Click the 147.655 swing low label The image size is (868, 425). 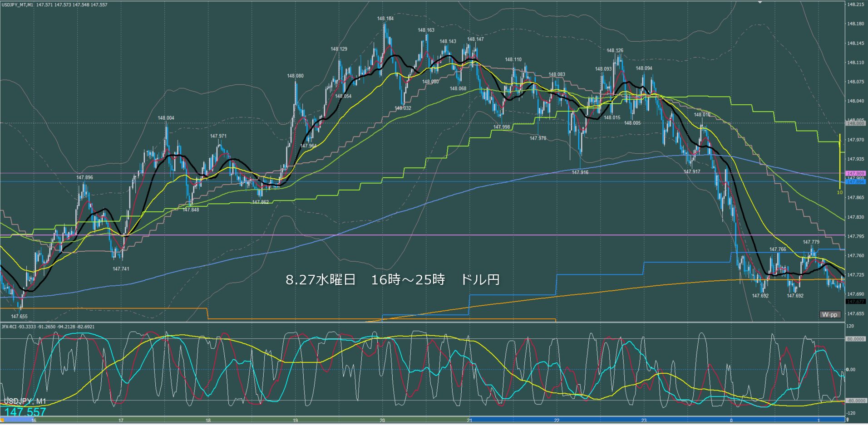[x=19, y=317]
